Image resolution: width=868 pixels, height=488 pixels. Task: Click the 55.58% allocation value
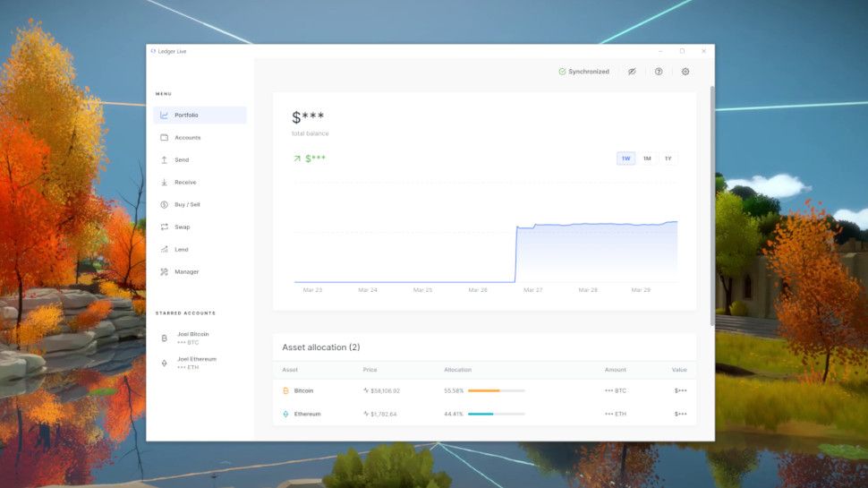454,391
